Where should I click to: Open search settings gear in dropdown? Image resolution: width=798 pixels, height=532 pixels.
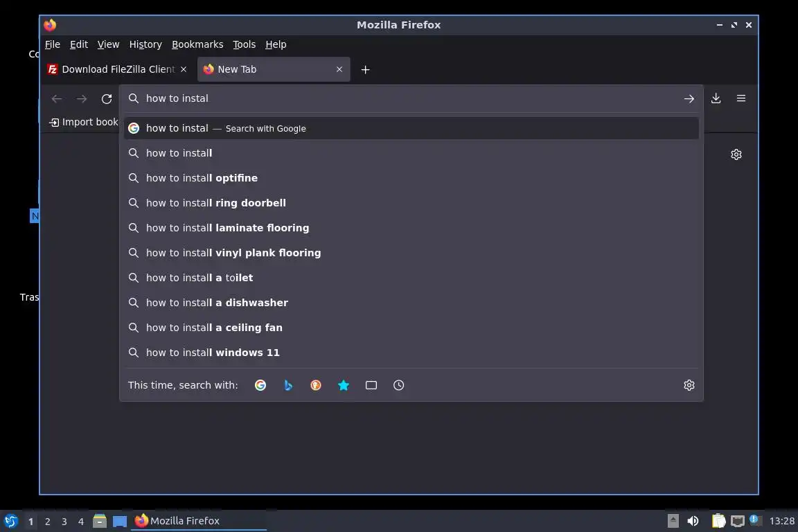click(689, 385)
